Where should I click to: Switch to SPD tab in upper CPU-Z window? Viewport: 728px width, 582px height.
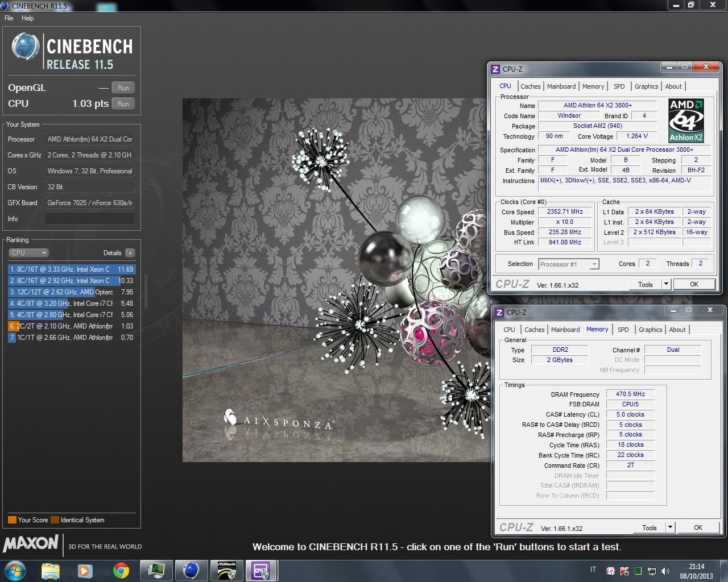(x=619, y=86)
